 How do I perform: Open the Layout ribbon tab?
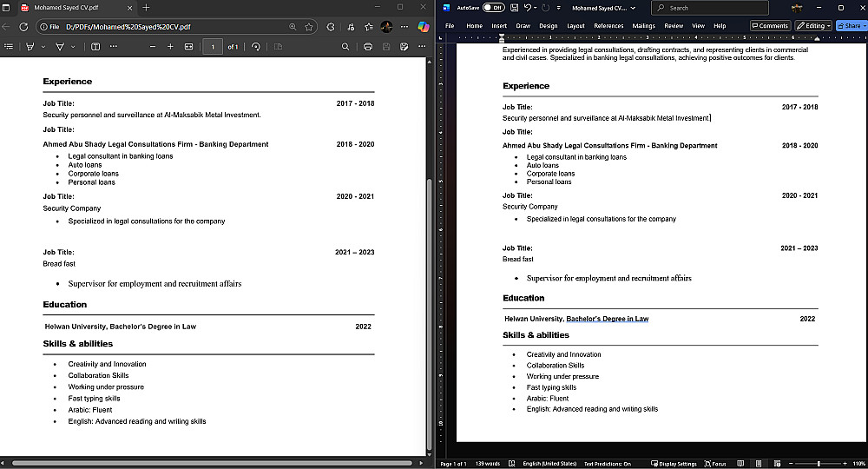point(575,25)
